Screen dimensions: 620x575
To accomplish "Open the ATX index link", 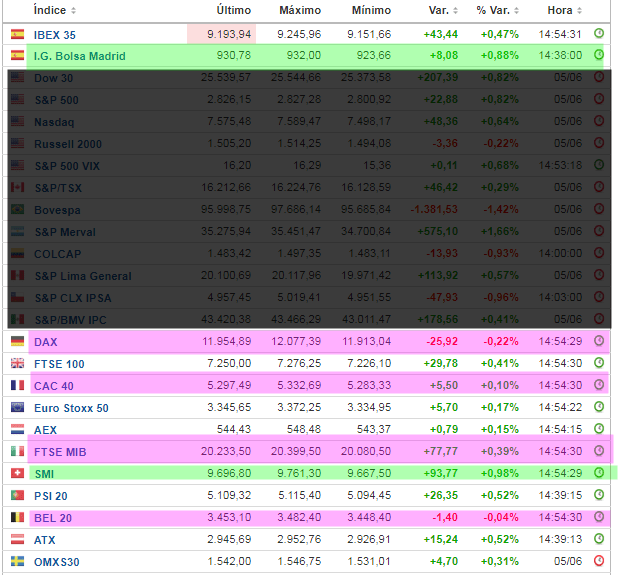I will tap(45, 539).
